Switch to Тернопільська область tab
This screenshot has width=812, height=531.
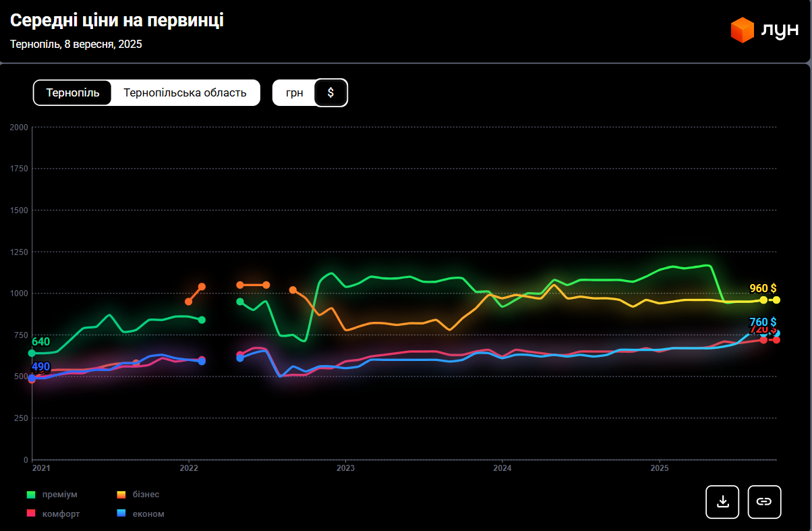(x=185, y=92)
